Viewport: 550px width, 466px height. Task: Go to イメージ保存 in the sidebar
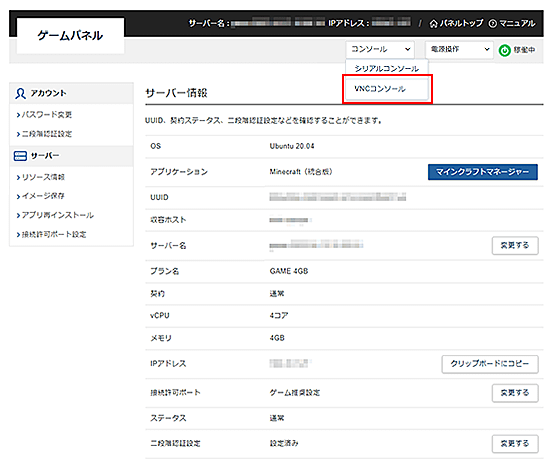[x=41, y=196]
